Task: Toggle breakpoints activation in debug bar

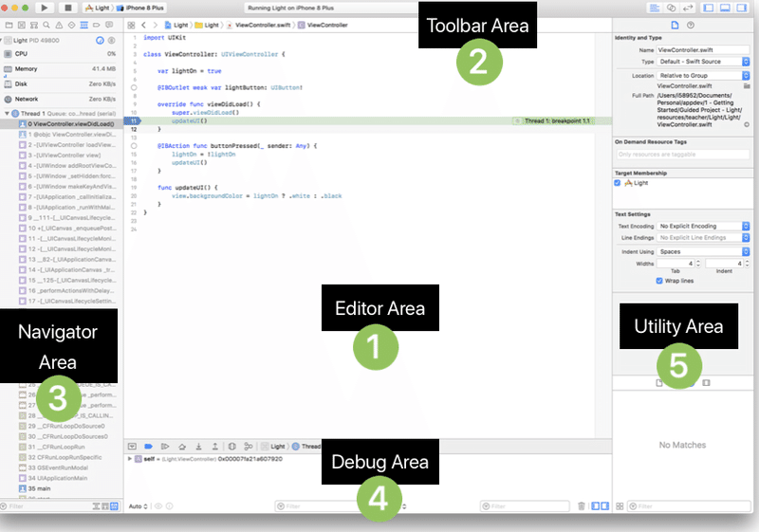Action: click(149, 447)
